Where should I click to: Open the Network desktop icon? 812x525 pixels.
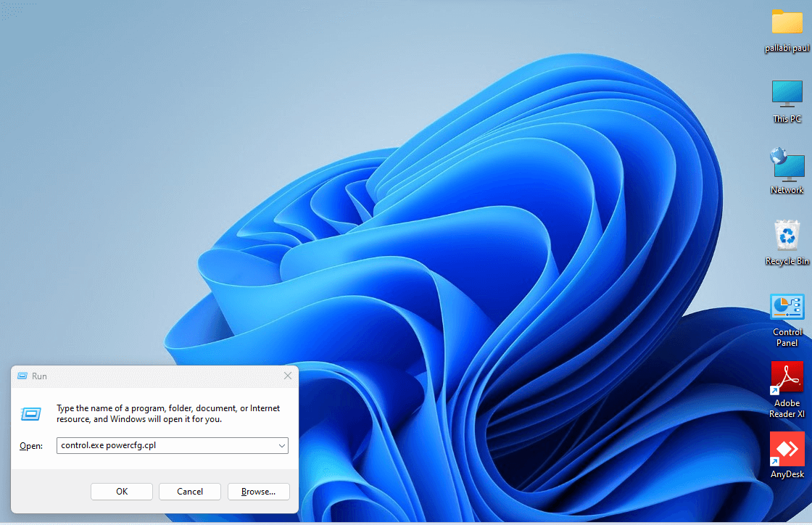pyautogui.click(x=787, y=165)
